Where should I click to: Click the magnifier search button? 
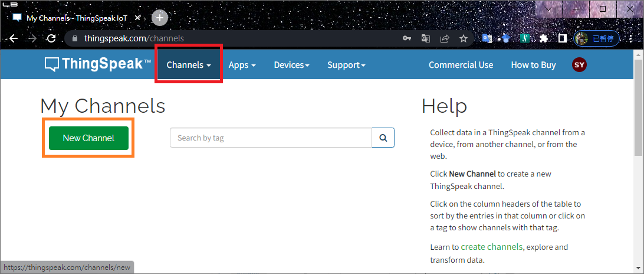[x=383, y=138]
